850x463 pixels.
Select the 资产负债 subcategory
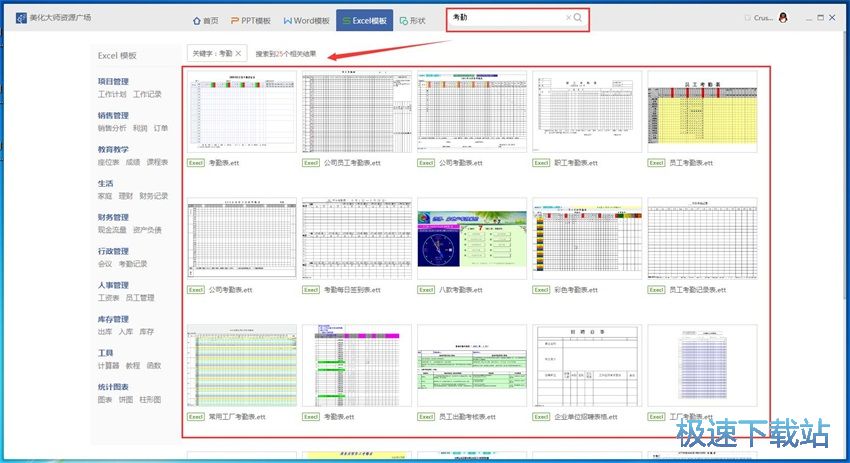[147, 230]
